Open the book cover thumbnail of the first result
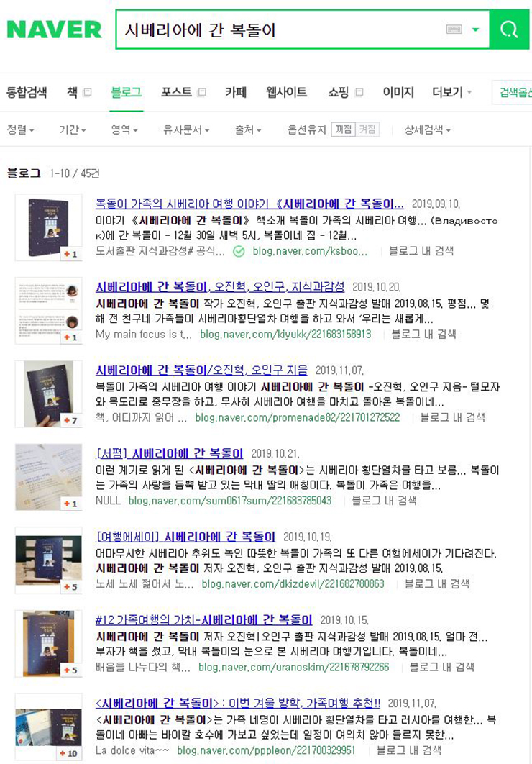Screen dimensions: 532x764 (x=48, y=227)
